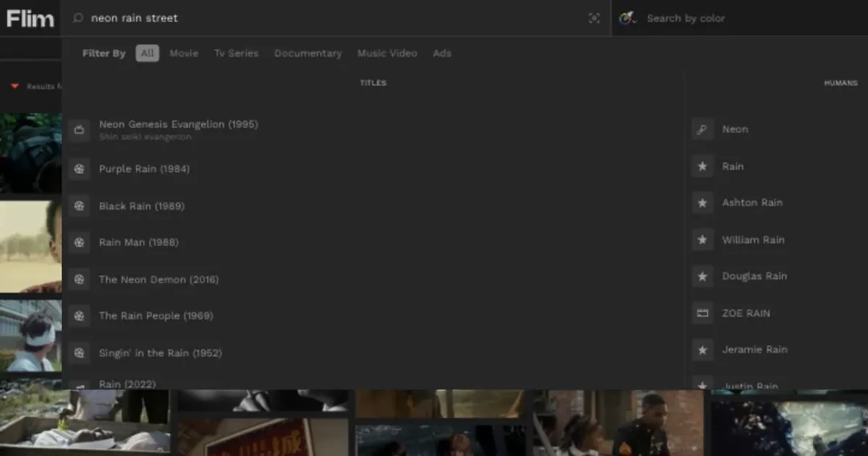Image resolution: width=868 pixels, height=456 pixels.
Task: Click the color wheel icon
Action: (x=627, y=18)
